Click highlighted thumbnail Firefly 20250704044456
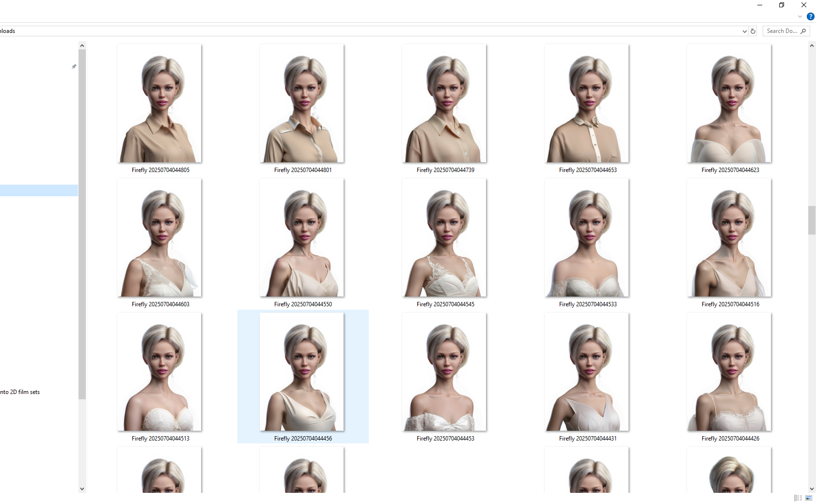The height and width of the screenshot is (504, 816). tap(302, 372)
